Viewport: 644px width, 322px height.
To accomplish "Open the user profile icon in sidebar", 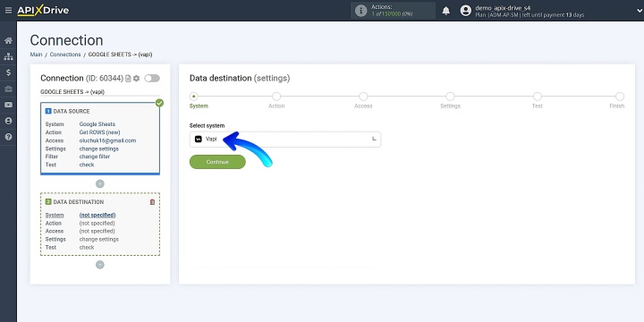I will click(8, 121).
